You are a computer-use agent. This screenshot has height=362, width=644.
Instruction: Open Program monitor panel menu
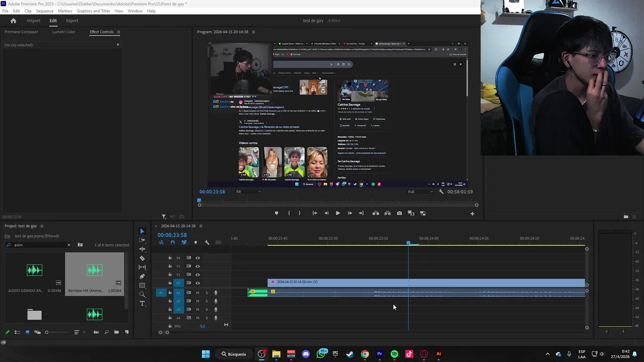(x=254, y=32)
